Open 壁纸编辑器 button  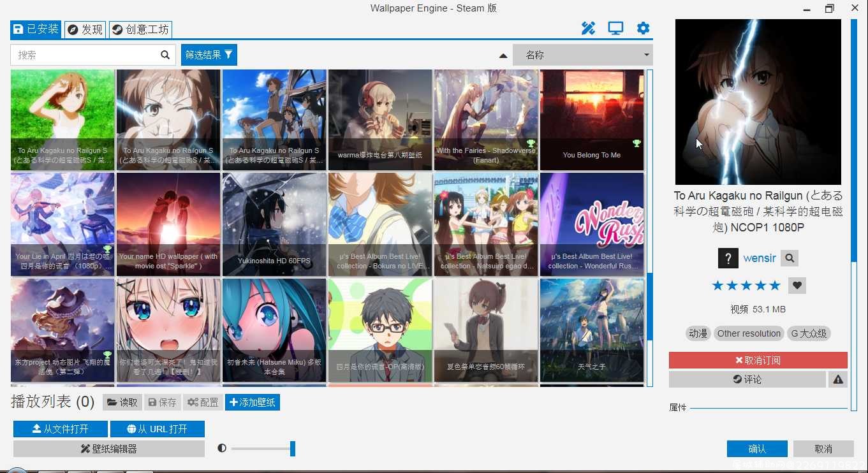coord(109,449)
